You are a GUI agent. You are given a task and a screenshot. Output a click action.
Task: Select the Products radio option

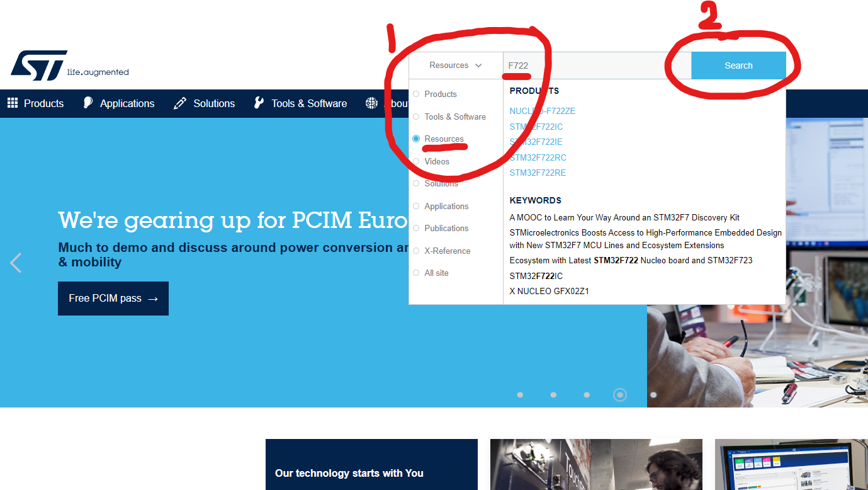[x=416, y=94]
